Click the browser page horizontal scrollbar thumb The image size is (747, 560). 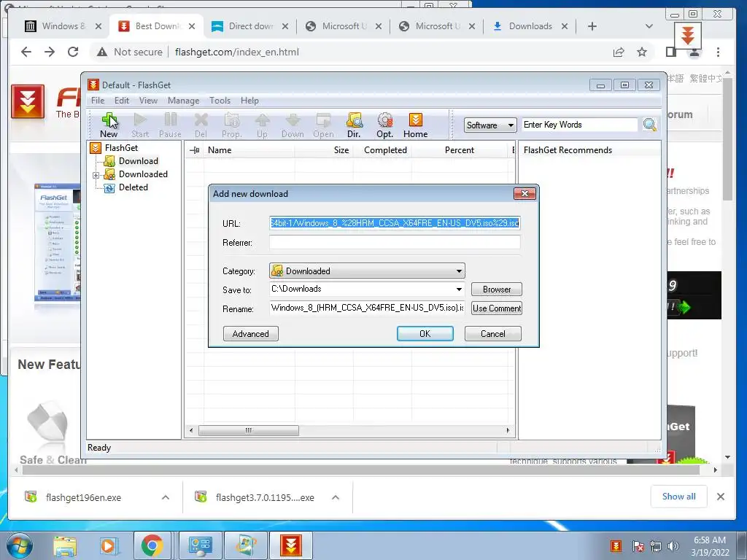(361, 470)
